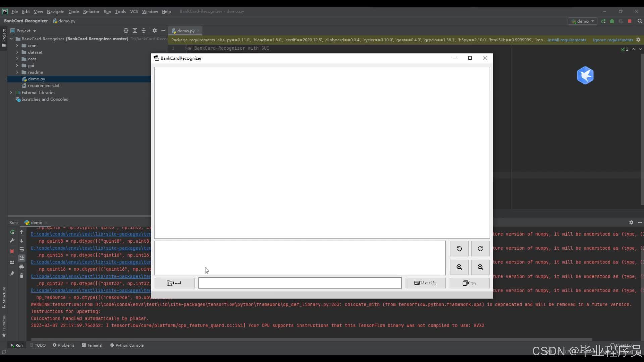Click the zoom out magnifier button
The image size is (644, 362).
[x=480, y=267]
